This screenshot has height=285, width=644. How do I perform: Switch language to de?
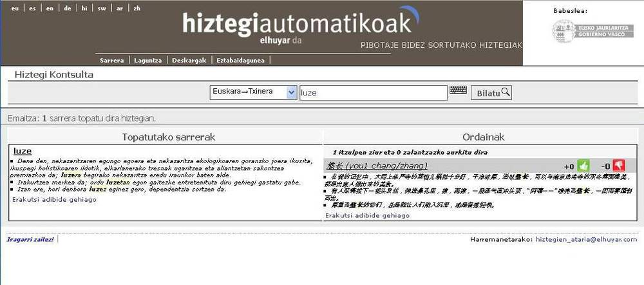click(68, 8)
